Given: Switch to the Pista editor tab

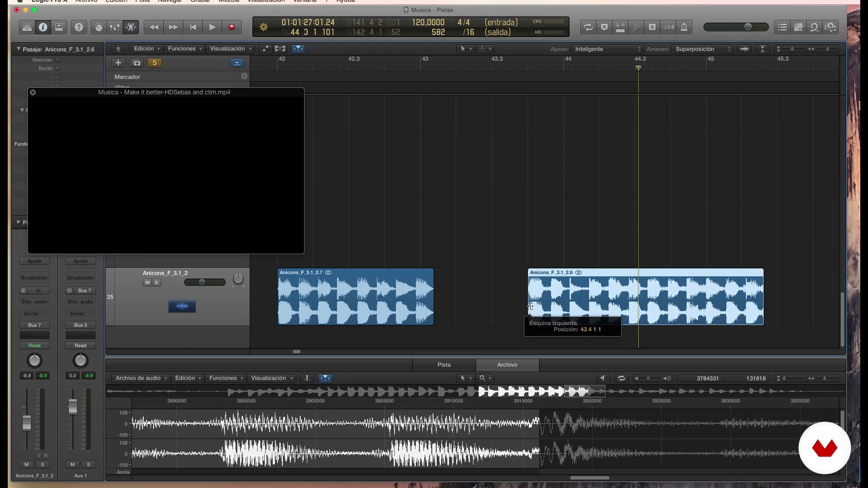Looking at the screenshot, I should [x=444, y=365].
